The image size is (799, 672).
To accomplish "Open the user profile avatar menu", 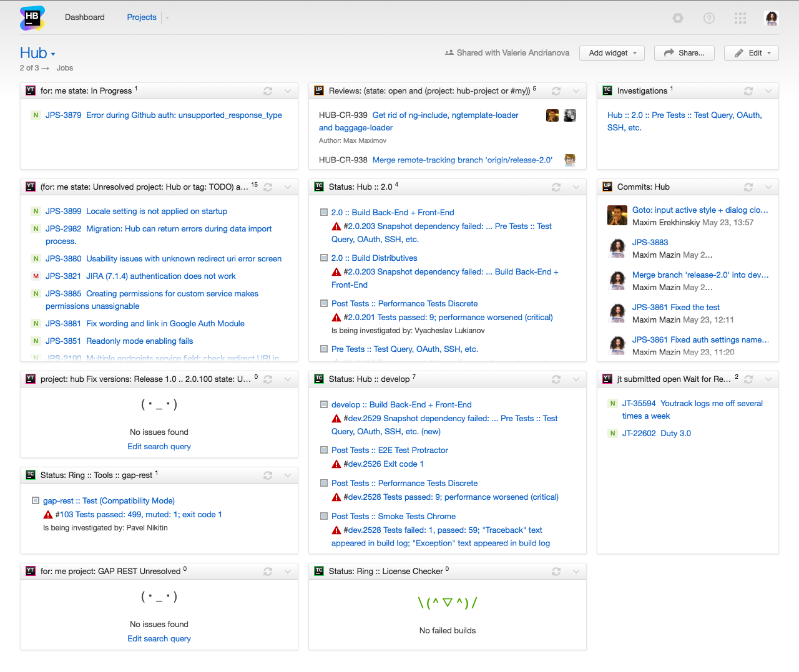I will pos(772,18).
